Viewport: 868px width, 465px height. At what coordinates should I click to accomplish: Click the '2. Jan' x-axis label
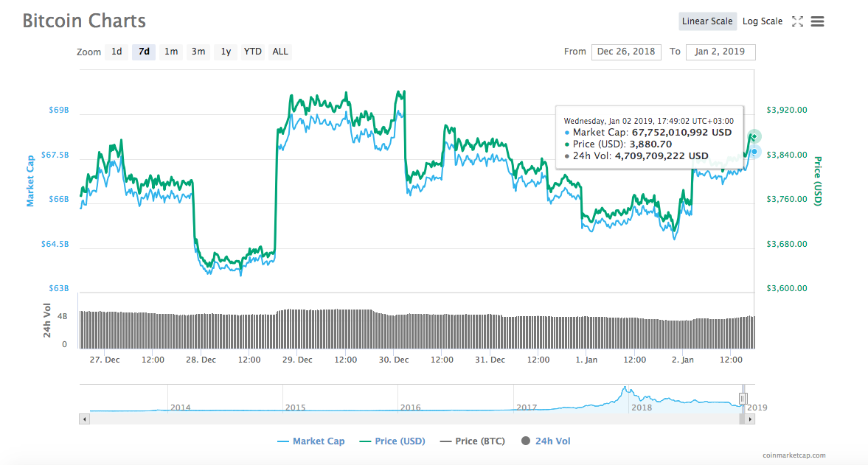683,360
